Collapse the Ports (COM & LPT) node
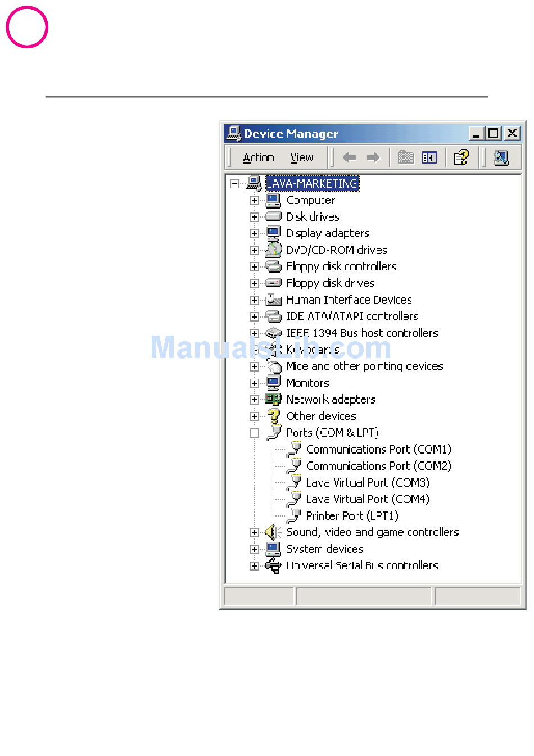Screen dimensions: 534x756 pyautogui.click(x=254, y=433)
